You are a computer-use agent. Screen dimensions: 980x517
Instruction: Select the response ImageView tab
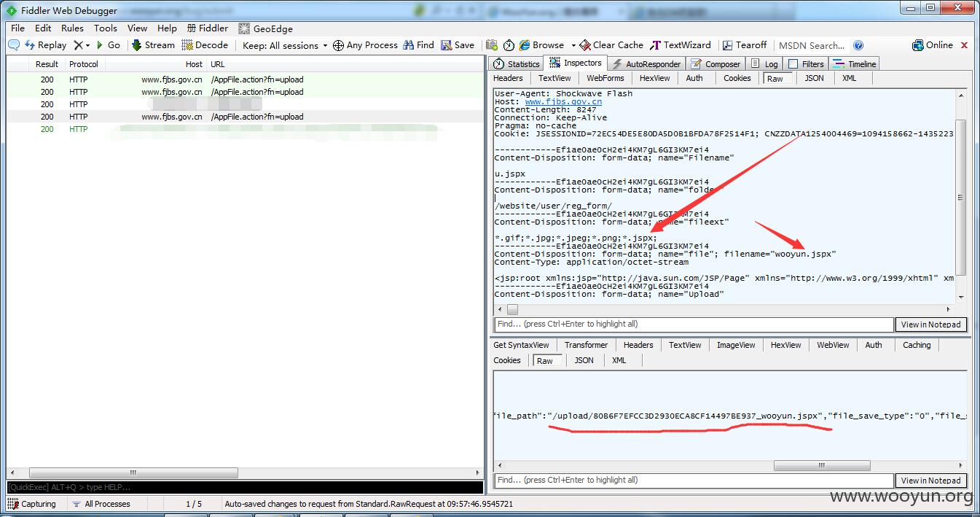tap(735, 345)
